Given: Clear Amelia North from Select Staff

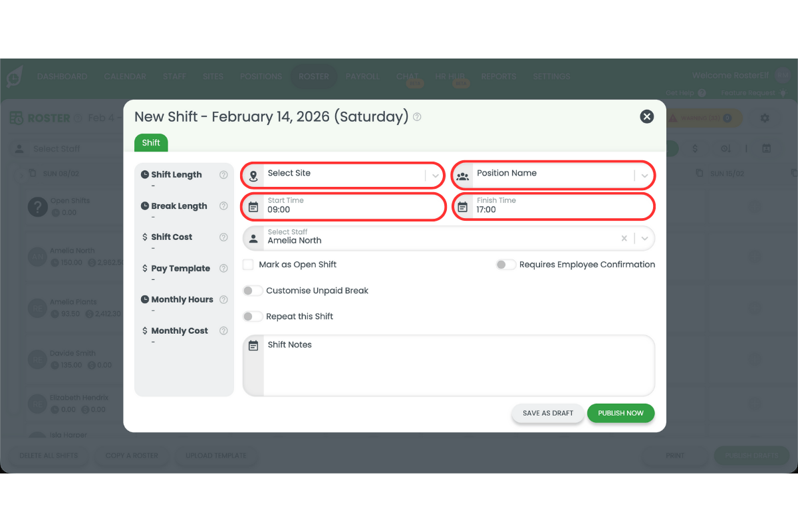Looking at the screenshot, I should [624, 238].
